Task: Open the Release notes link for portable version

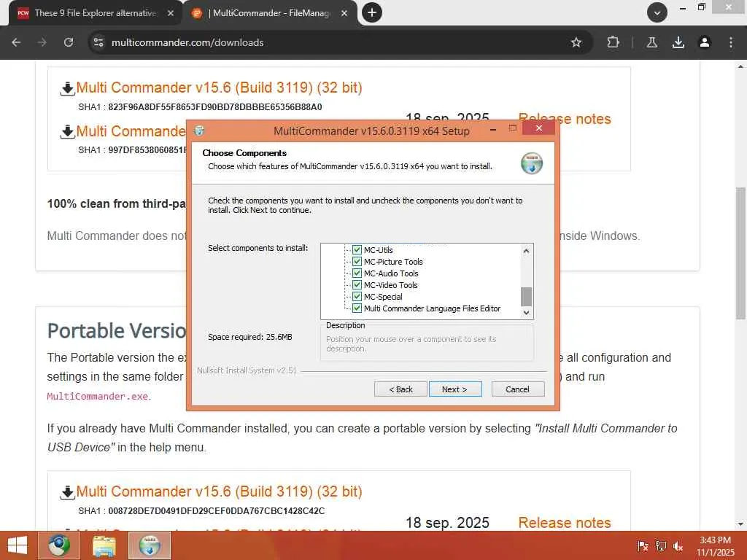Action: 565,522
